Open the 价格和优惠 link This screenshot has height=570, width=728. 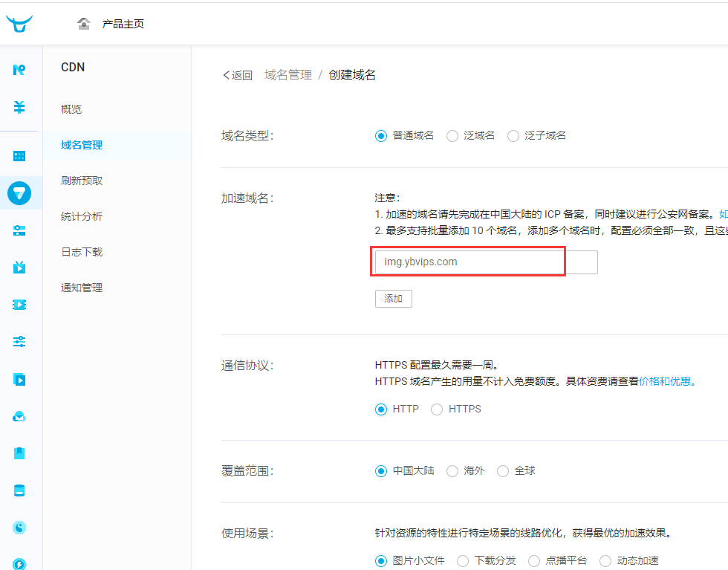(x=666, y=381)
